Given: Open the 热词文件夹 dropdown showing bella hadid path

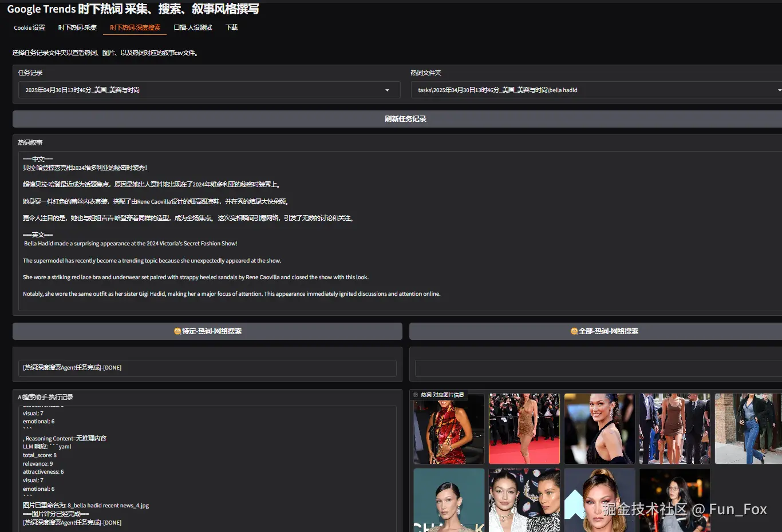Looking at the screenshot, I should [x=597, y=90].
